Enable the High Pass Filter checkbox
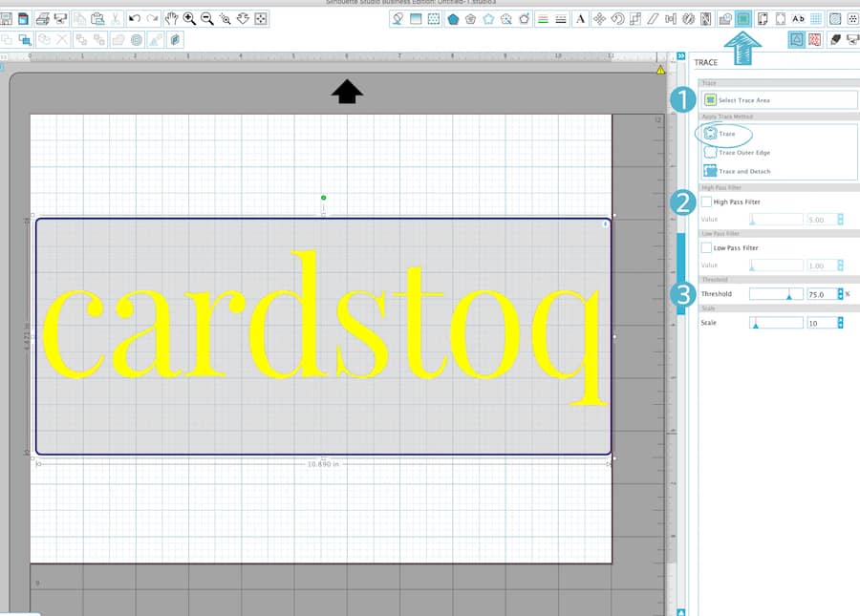Viewport: 860px width, 616px height. (706, 202)
